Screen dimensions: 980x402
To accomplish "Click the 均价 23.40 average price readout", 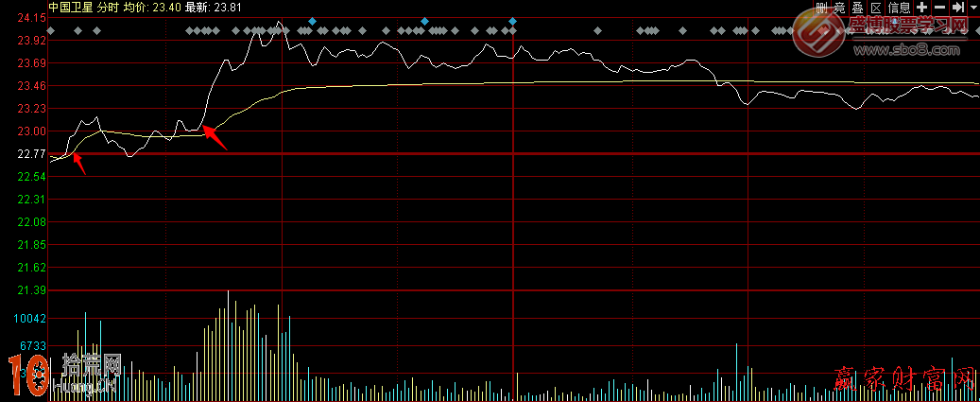I will point(151,7).
